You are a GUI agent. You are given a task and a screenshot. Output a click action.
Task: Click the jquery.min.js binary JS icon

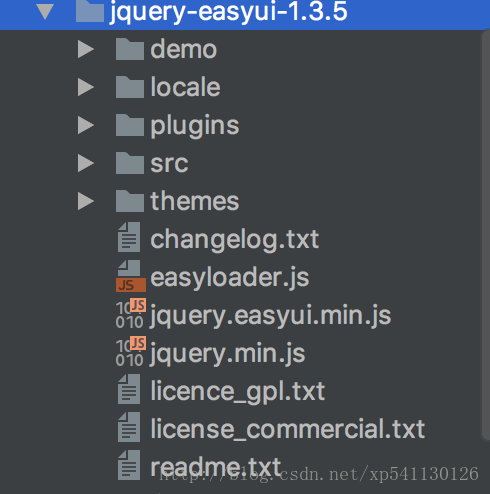[x=131, y=352]
